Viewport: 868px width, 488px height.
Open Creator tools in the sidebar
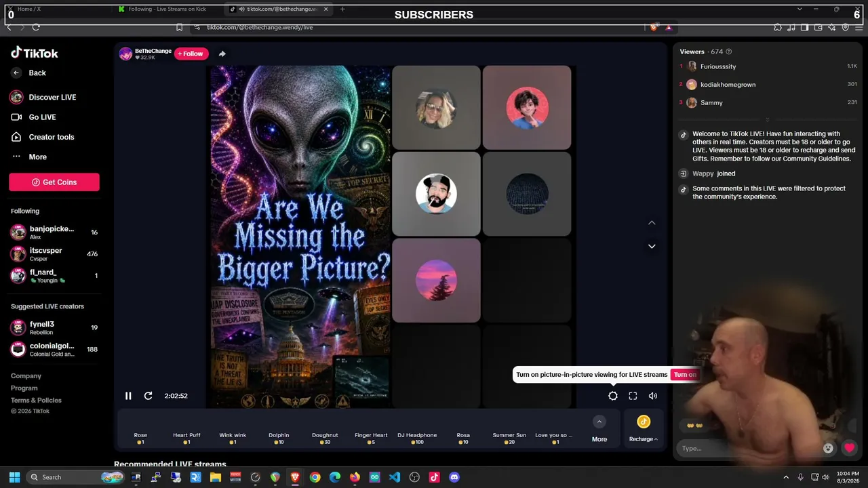(43, 137)
